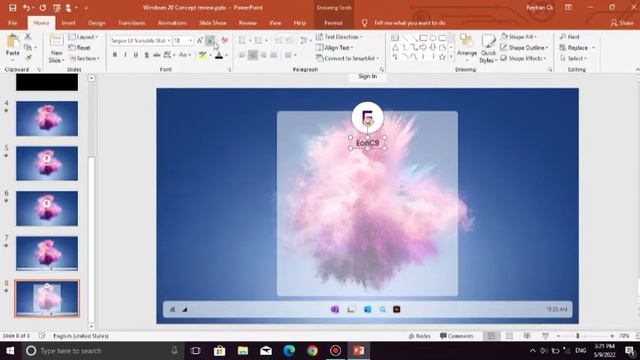Click the Copy icon
This screenshot has height=360, width=640.
point(28,48)
